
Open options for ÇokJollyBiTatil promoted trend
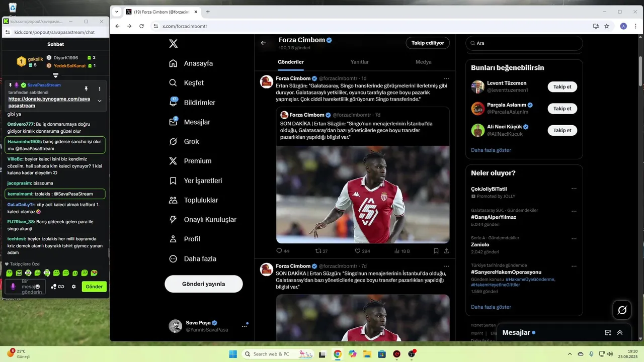[574, 189]
